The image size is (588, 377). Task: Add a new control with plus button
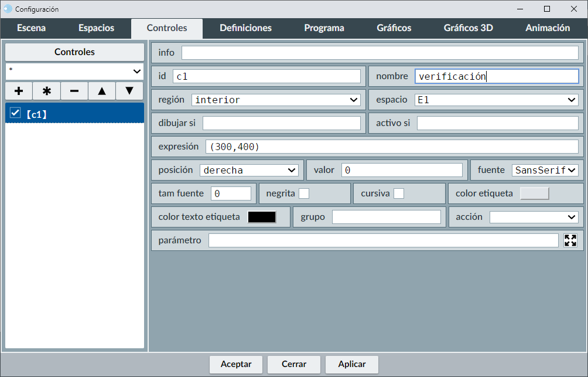point(19,91)
